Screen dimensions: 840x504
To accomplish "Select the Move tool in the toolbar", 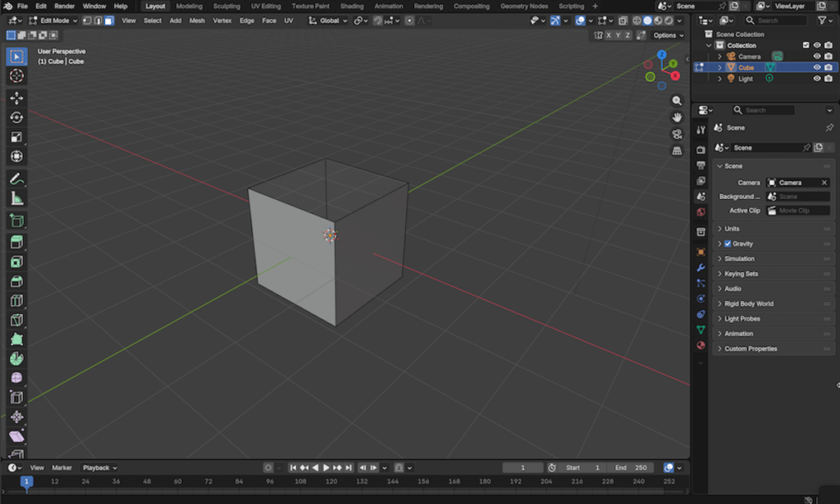I will coord(16,98).
